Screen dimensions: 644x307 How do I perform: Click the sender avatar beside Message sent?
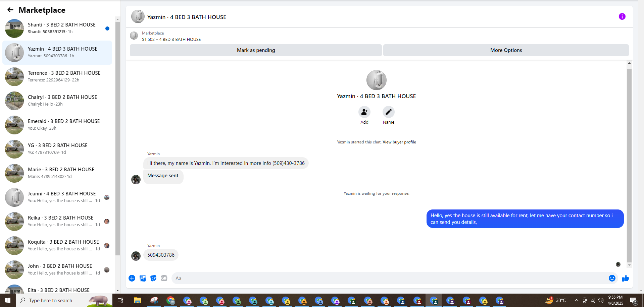coord(136,180)
